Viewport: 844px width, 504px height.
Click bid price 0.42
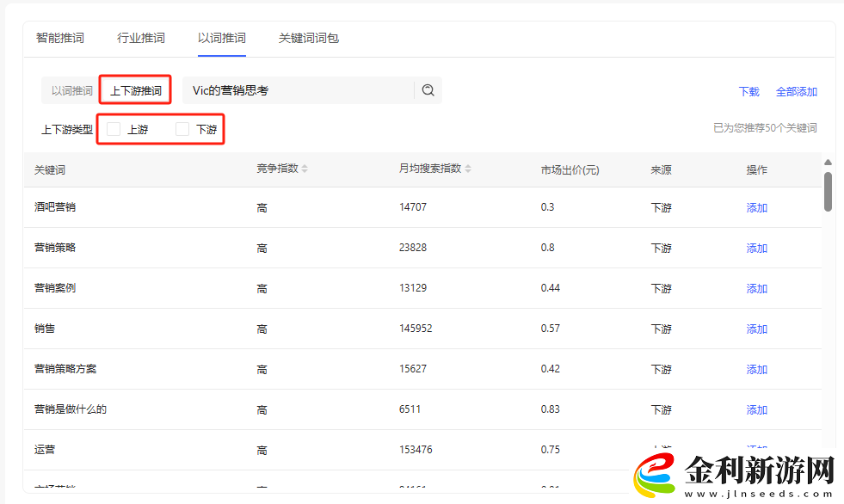point(550,368)
